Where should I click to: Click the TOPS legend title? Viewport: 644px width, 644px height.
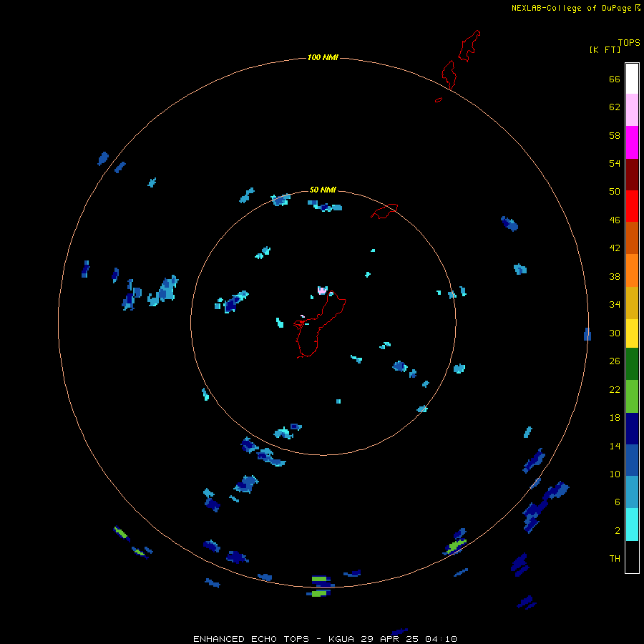coord(629,42)
